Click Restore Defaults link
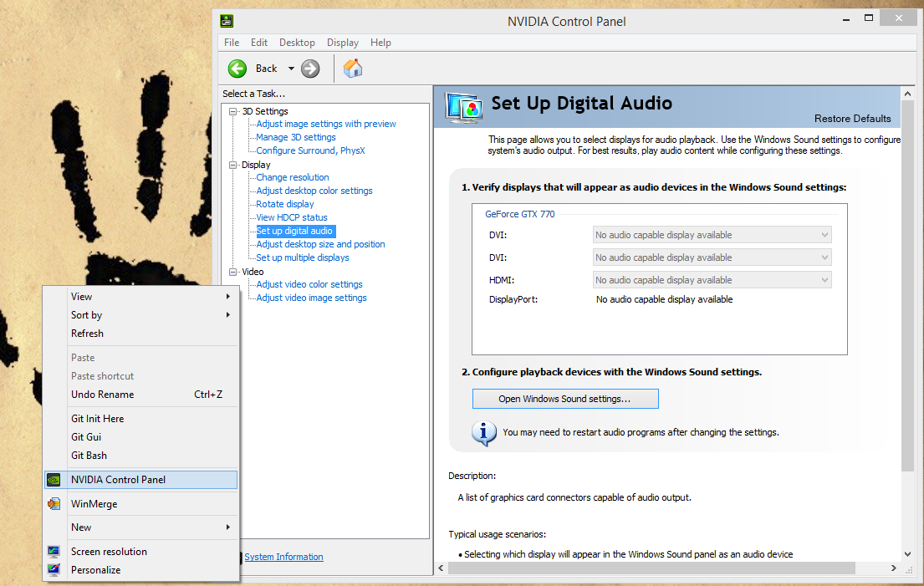Viewport: 924px width, 586px height. [852, 119]
